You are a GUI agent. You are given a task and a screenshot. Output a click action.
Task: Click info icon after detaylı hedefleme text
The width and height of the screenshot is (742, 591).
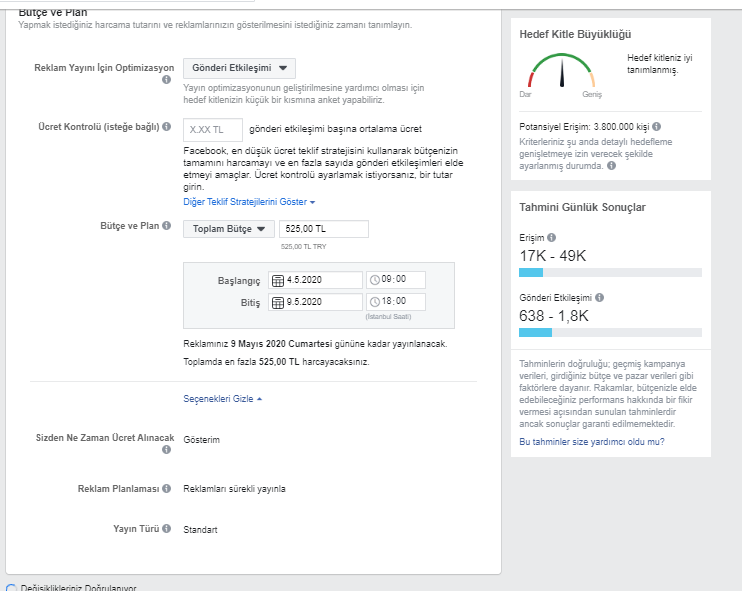point(611,166)
